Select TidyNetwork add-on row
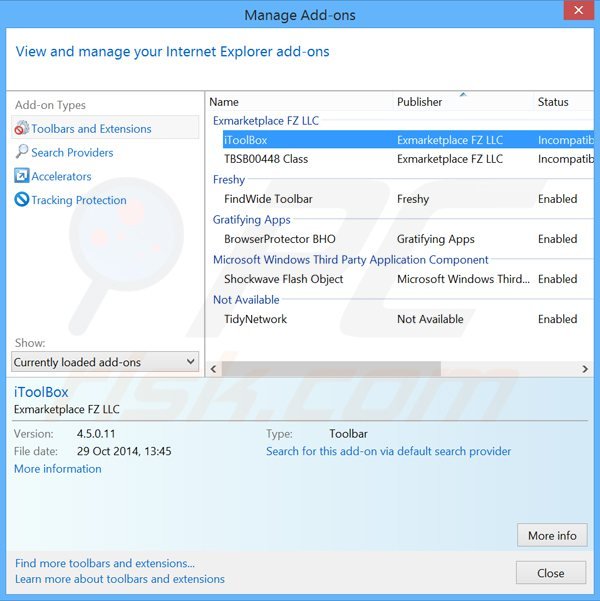The image size is (600, 601). (255, 319)
